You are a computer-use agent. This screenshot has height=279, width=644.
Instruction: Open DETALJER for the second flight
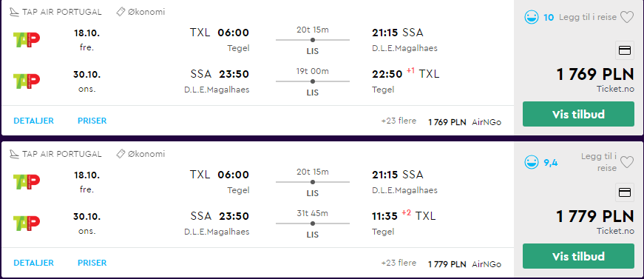pyautogui.click(x=34, y=263)
